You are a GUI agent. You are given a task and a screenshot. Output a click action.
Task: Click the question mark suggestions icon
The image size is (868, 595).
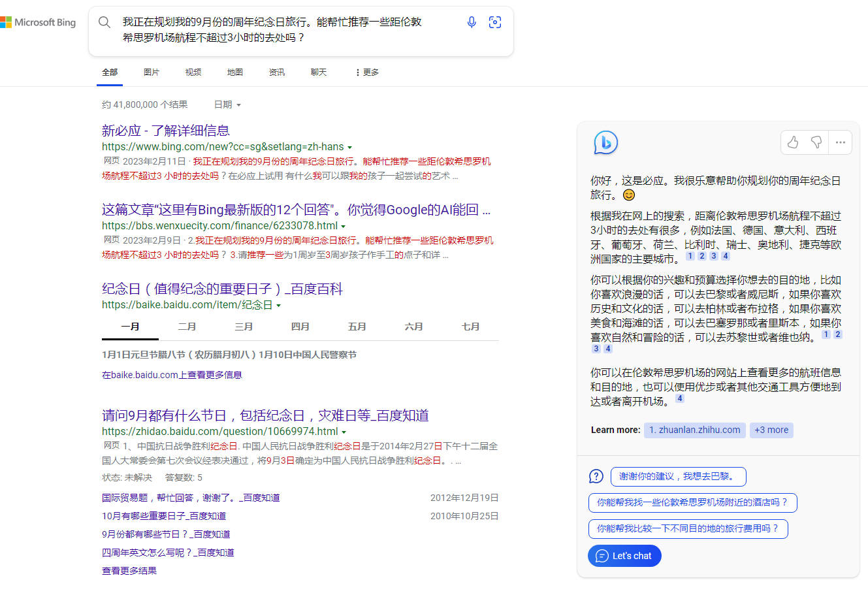596,476
